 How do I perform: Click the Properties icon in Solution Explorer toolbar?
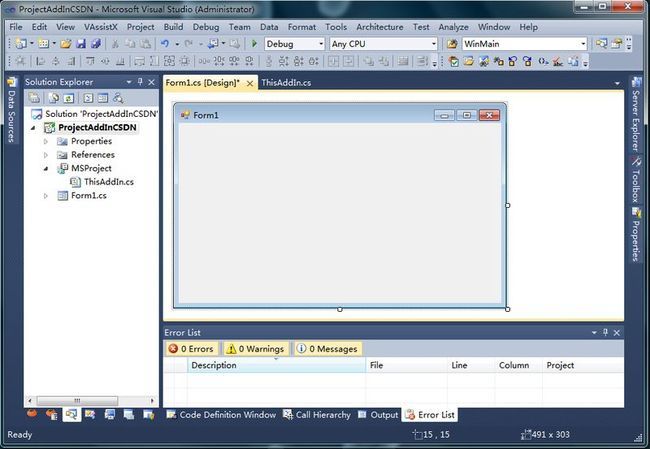(x=34, y=98)
